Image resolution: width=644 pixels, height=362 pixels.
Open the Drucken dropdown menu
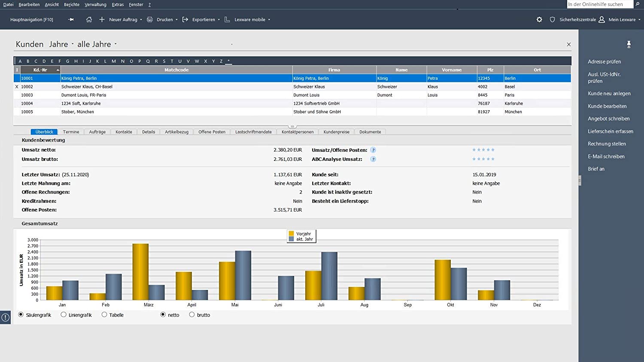coord(176,20)
